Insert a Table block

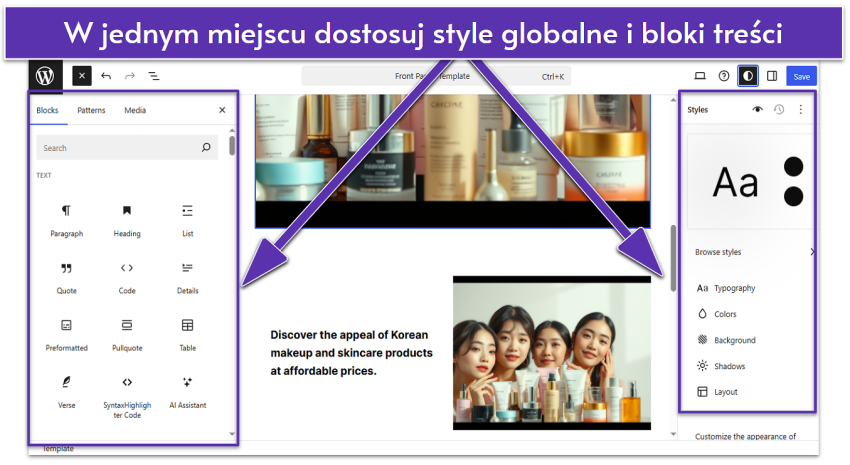(187, 333)
